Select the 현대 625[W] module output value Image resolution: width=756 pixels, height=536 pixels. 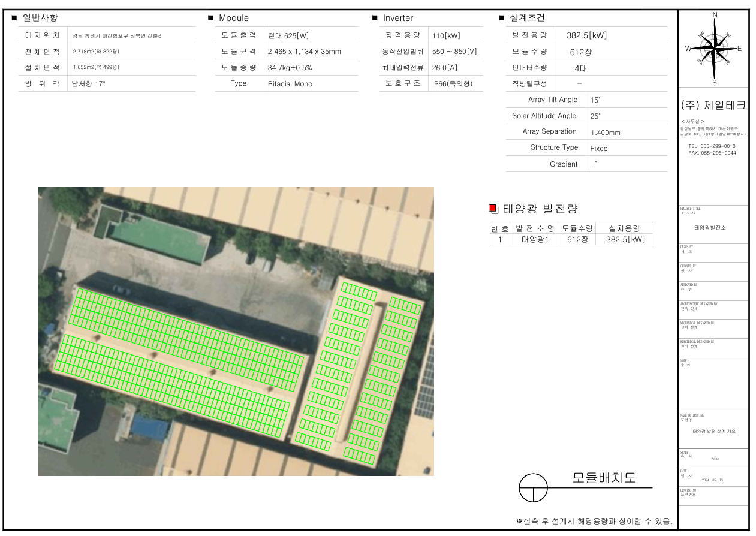288,36
